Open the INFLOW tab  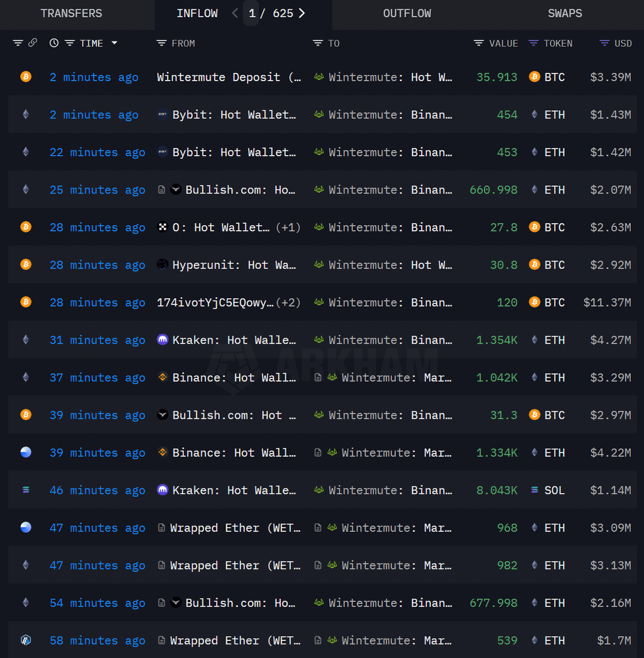(197, 13)
